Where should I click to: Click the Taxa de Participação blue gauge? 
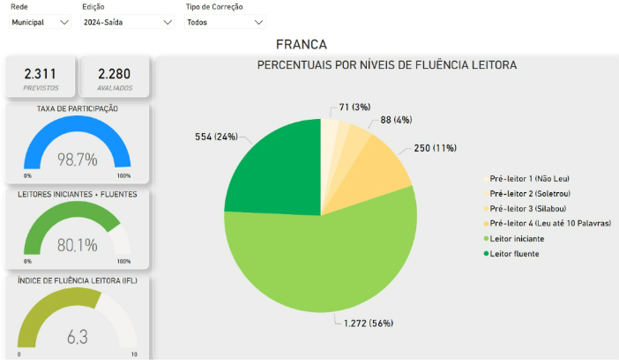coord(78,145)
